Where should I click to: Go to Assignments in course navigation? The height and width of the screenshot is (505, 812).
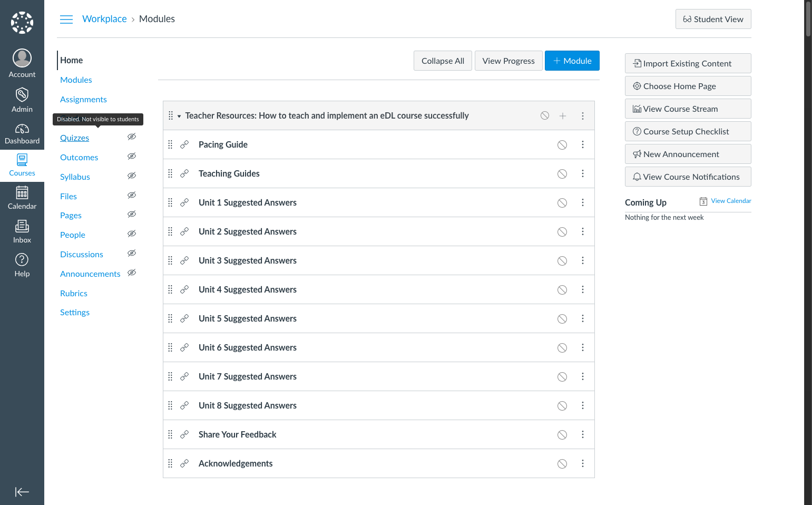[83, 99]
